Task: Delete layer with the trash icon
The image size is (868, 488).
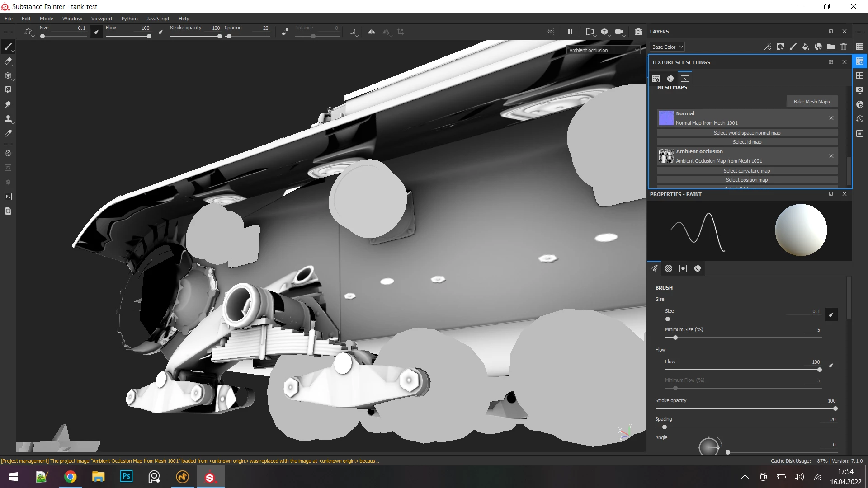Action: [844, 47]
